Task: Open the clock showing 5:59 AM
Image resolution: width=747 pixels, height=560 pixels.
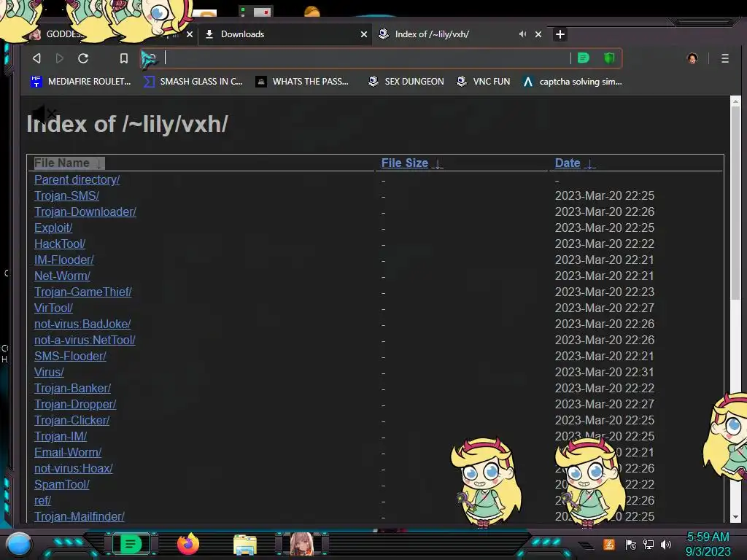Action: point(708,544)
